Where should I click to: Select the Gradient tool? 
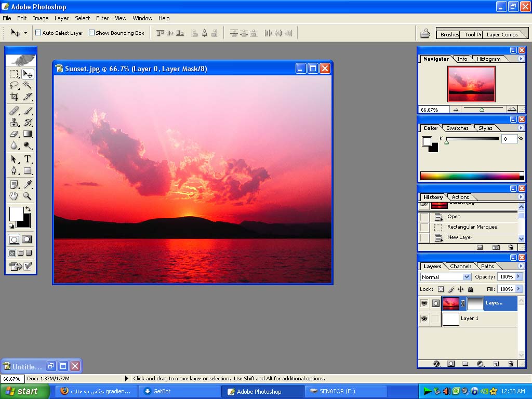pyautogui.click(x=27, y=134)
